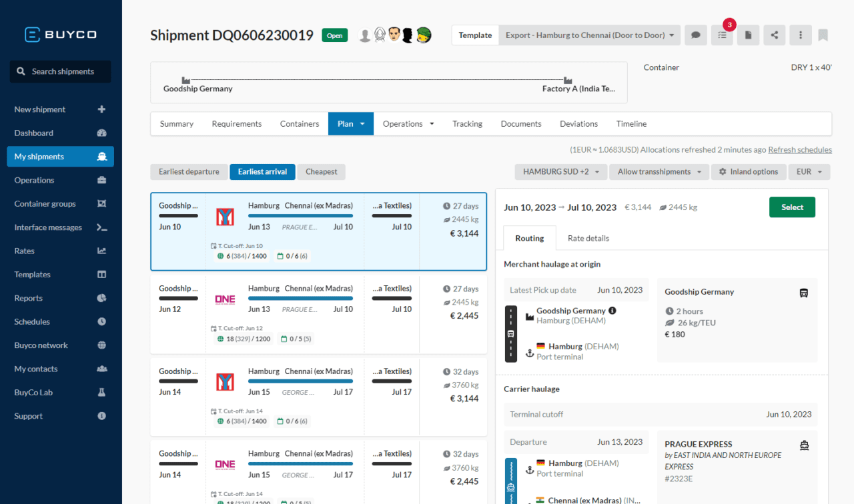This screenshot has height=504, width=854.
Task: Open the share icon in shipment header
Action: coord(774,35)
